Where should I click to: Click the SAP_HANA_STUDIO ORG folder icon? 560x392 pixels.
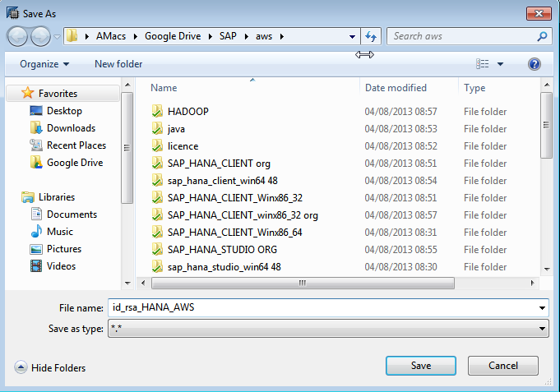[x=157, y=249]
